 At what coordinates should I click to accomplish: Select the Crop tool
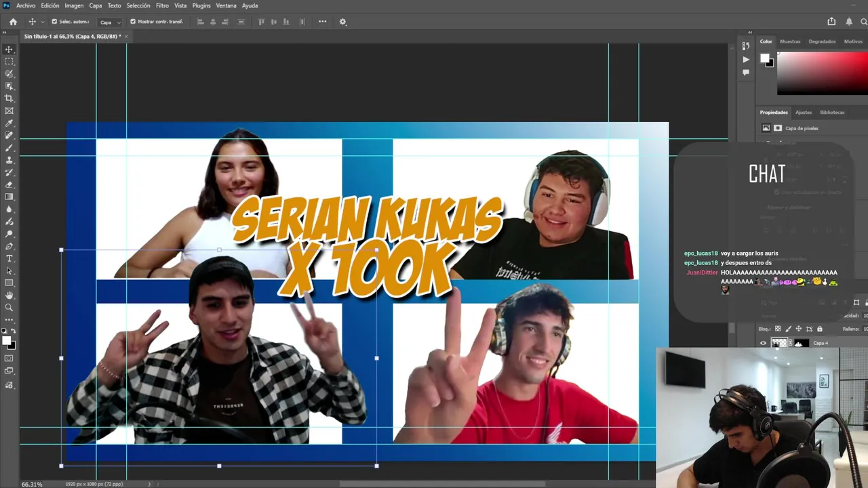point(9,98)
